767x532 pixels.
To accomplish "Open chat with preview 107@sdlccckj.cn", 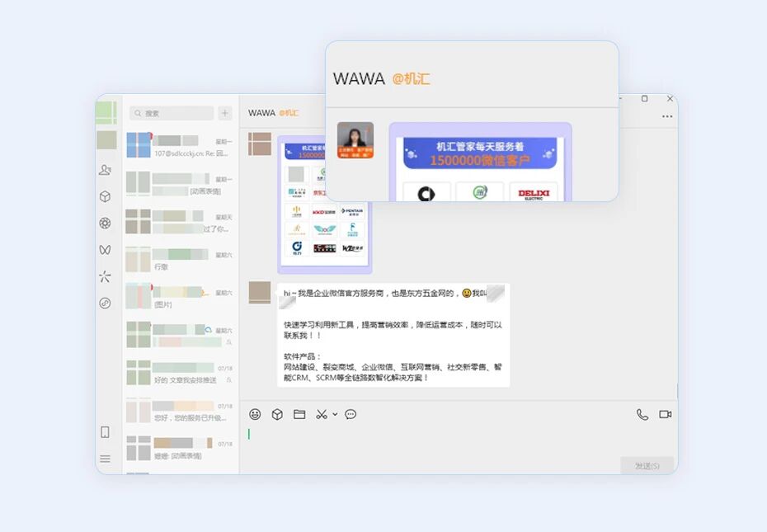I will pyautogui.click(x=180, y=146).
